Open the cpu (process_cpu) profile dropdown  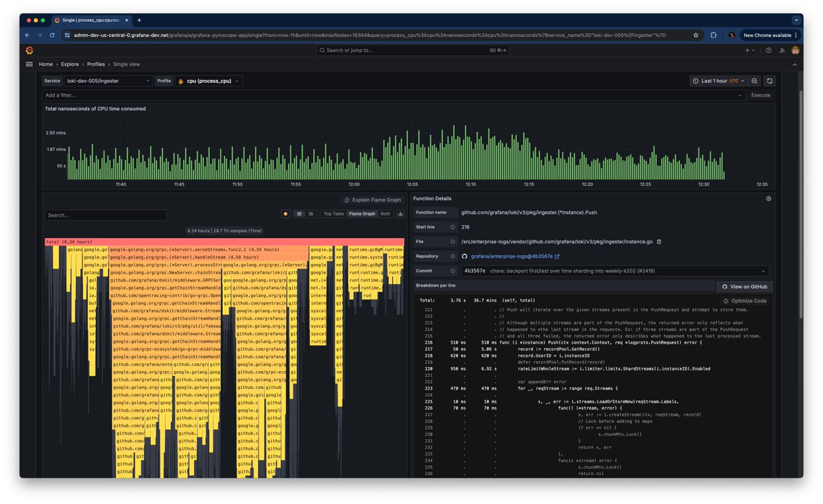[x=209, y=81]
